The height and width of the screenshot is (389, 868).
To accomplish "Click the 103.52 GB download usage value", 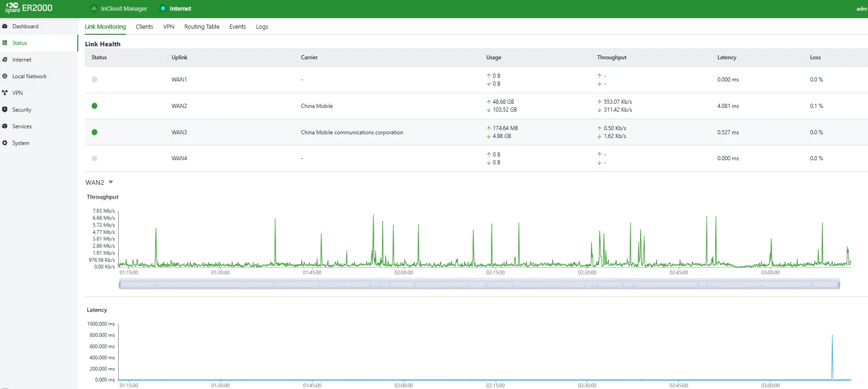I will tap(505, 110).
